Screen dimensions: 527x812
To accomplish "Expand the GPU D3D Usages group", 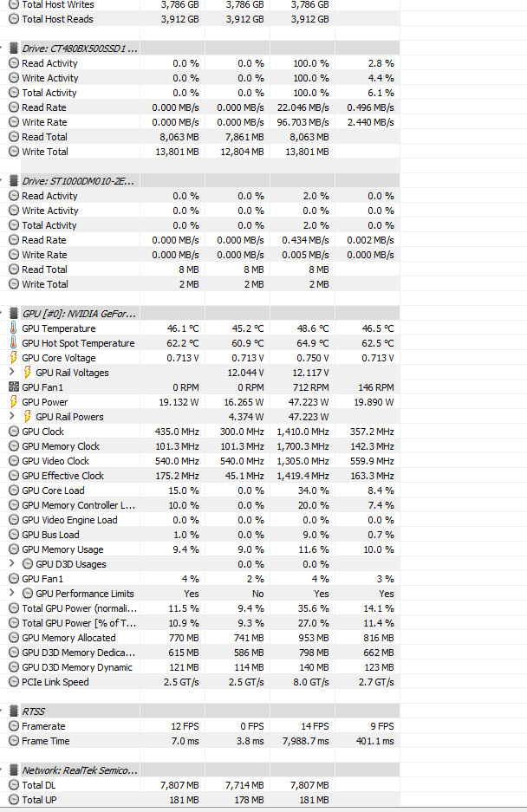I will (11, 564).
